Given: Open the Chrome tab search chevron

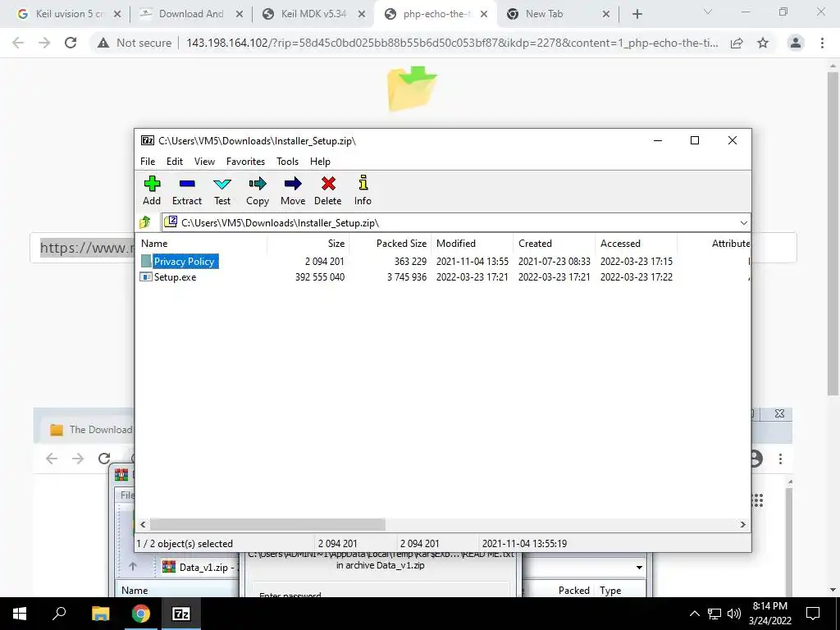Looking at the screenshot, I should click(x=708, y=13).
